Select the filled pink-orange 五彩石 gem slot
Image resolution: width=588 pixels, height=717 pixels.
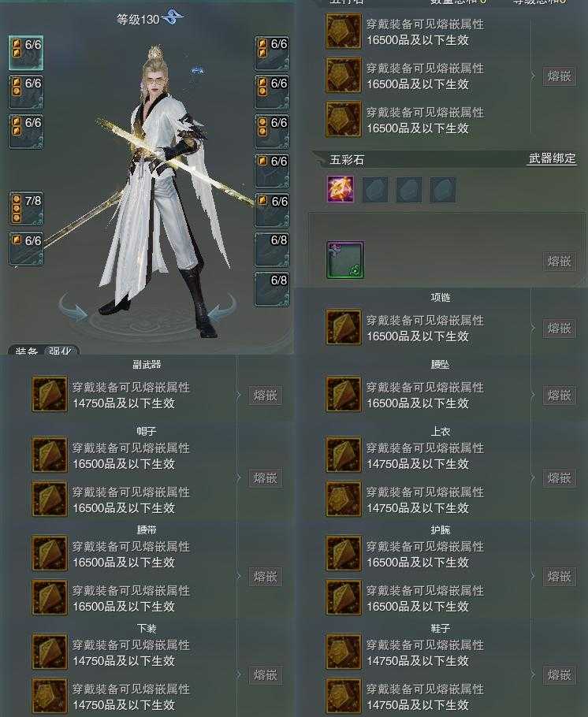tap(340, 189)
